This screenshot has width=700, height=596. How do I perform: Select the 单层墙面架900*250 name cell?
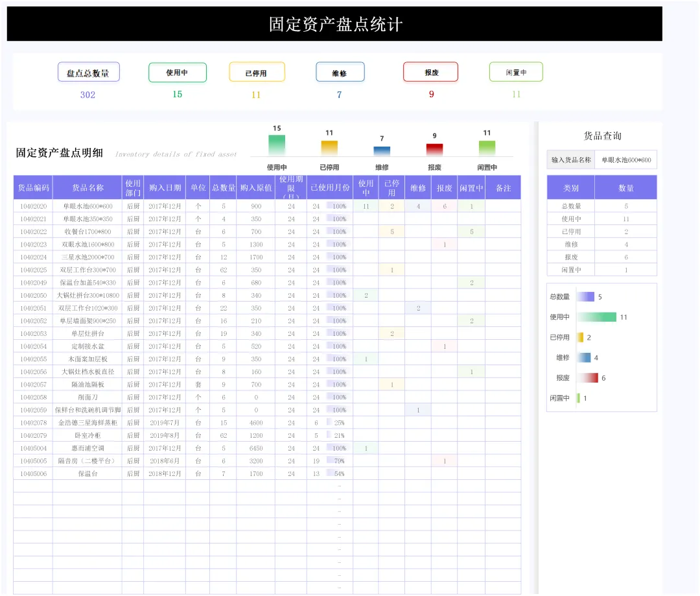[87, 321]
